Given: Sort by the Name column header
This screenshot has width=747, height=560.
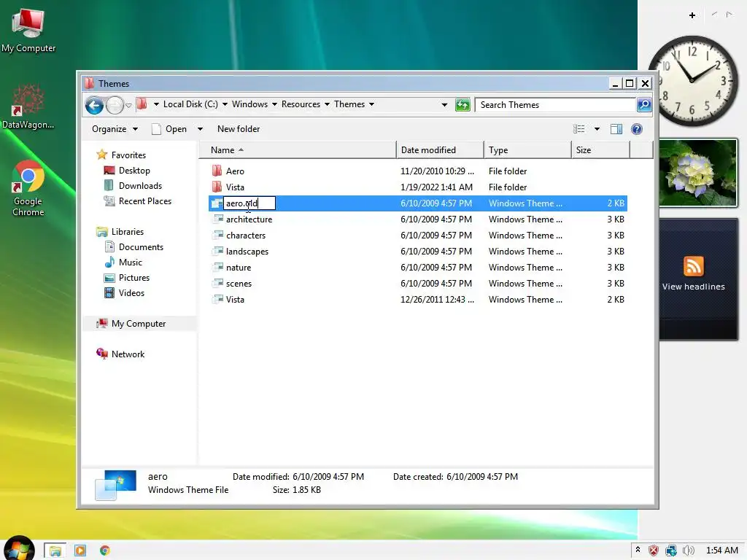Looking at the screenshot, I should tap(298, 150).
